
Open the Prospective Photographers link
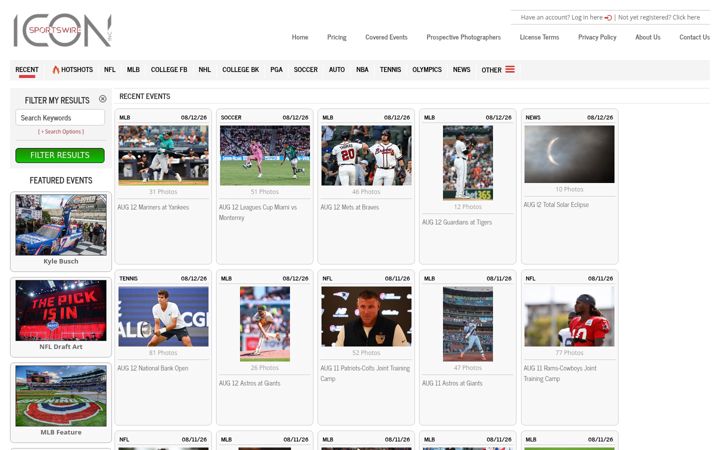coord(463,37)
